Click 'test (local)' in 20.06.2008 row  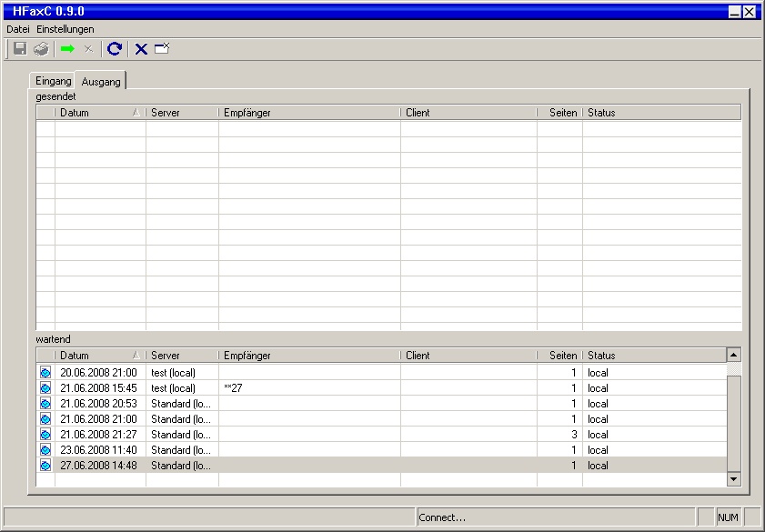point(173,373)
